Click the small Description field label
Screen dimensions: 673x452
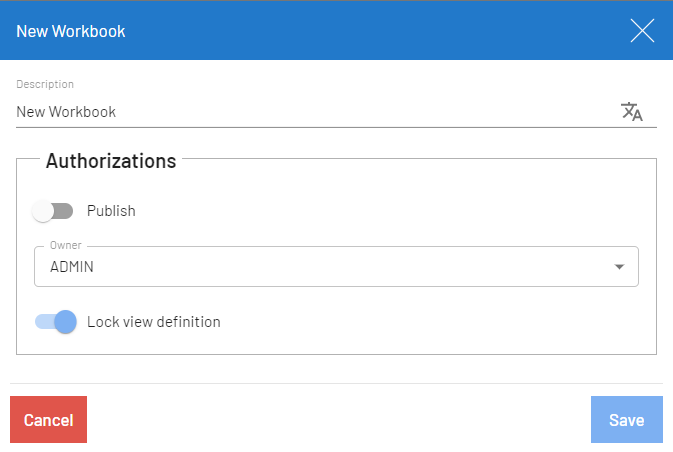(45, 84)
